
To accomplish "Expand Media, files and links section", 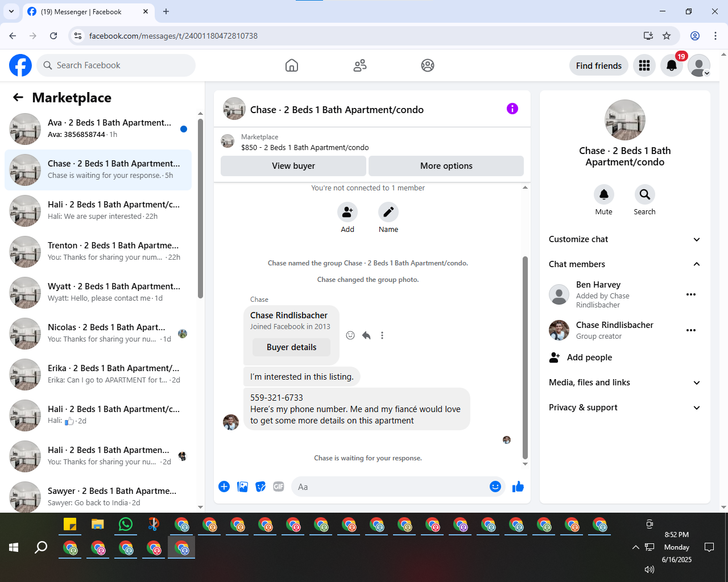I will click(624, 383).
